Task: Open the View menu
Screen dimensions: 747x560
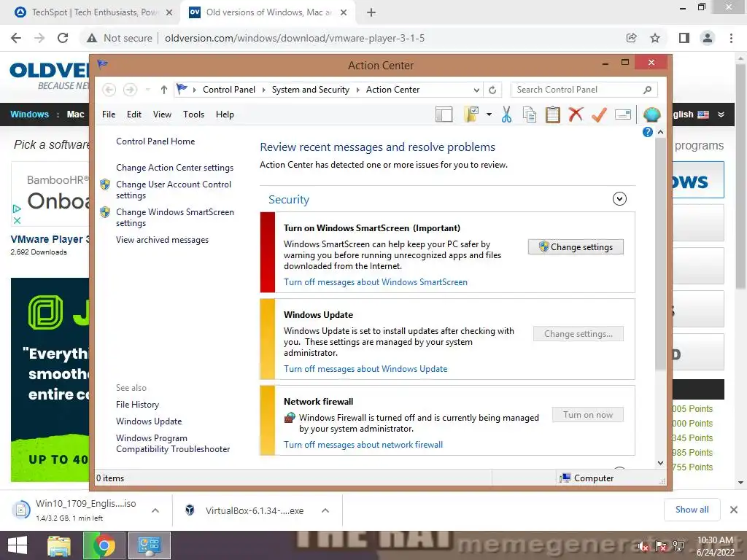Action: click(x=162, y=114)
